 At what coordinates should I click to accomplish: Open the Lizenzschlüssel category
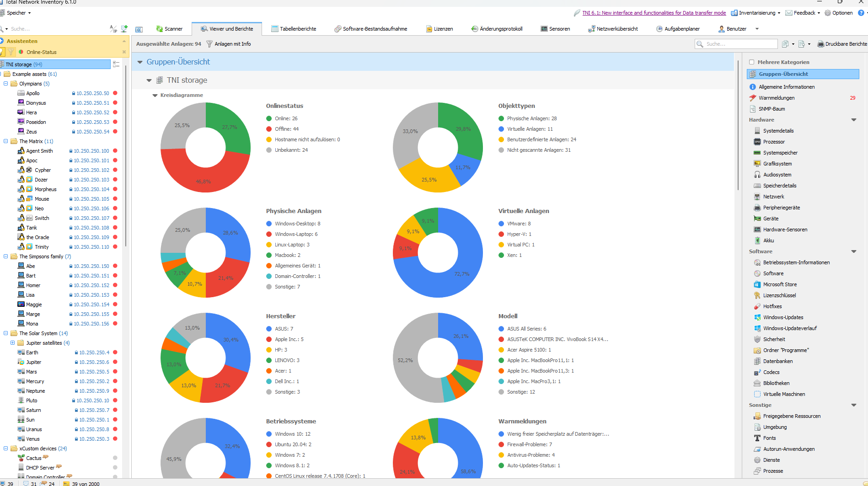(779, 295)
